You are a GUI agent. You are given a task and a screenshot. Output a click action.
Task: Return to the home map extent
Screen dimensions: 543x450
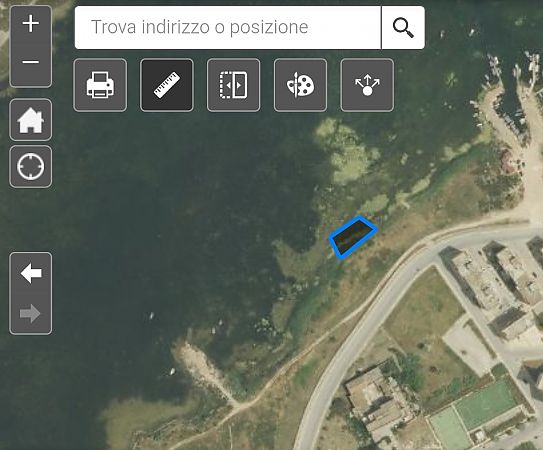pos(31,120)
